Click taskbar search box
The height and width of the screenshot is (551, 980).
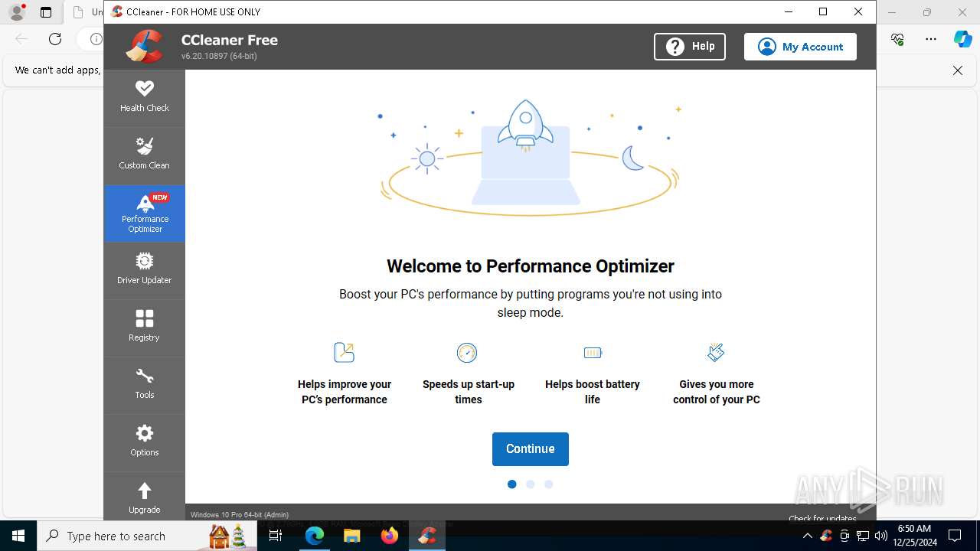pyautogui.click(x=145, y=536)
